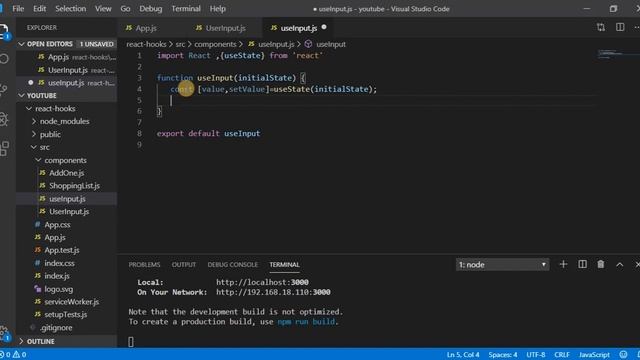Maximize the panel with the up chevron
The width and height of the screenshot is (640, 360).
tap(620, 264)
